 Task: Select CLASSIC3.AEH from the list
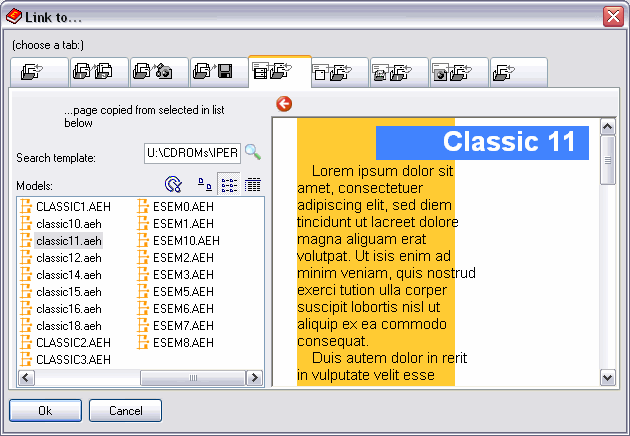[73, 360]
